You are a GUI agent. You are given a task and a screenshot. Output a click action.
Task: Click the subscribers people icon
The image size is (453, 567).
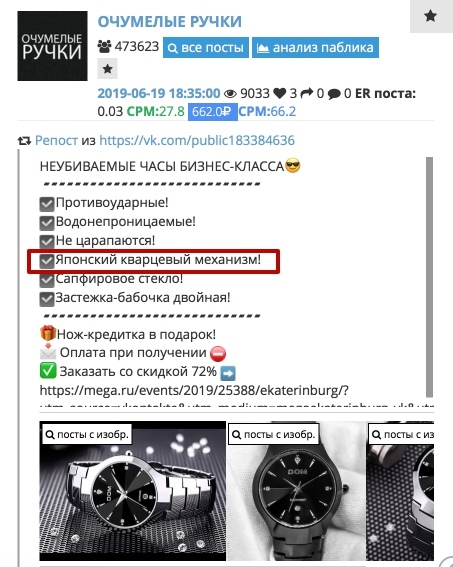click(104, 47)
